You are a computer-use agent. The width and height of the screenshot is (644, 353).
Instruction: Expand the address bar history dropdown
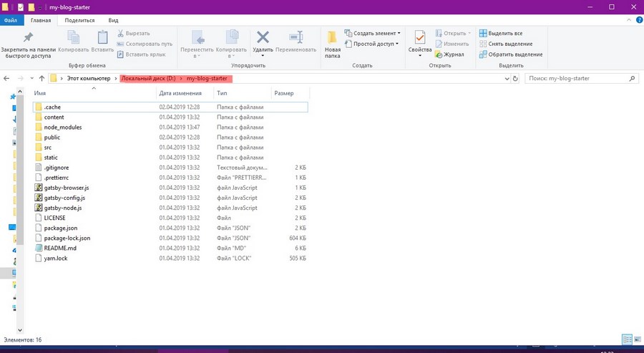(x=507, y=79)
